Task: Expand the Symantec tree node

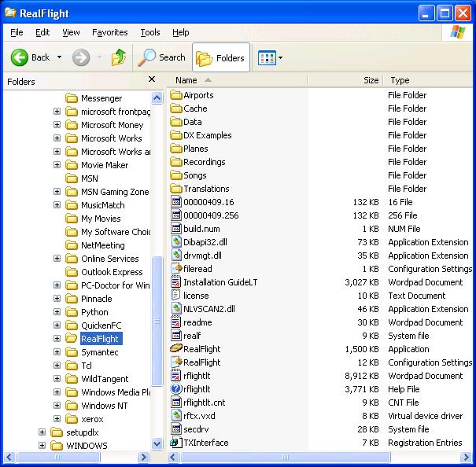Action: (57, 351)
